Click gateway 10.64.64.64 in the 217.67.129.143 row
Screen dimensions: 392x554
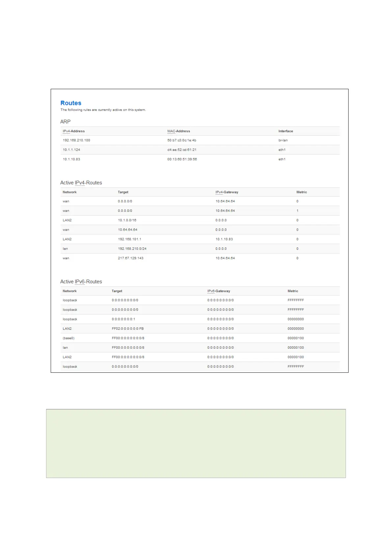(225, 258)
